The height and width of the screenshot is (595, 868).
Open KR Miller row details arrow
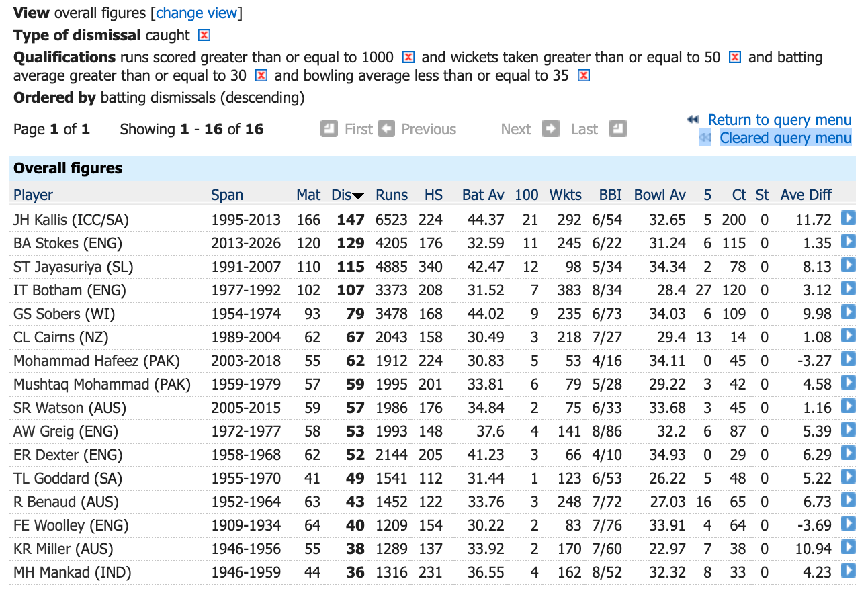pos(849,547)
